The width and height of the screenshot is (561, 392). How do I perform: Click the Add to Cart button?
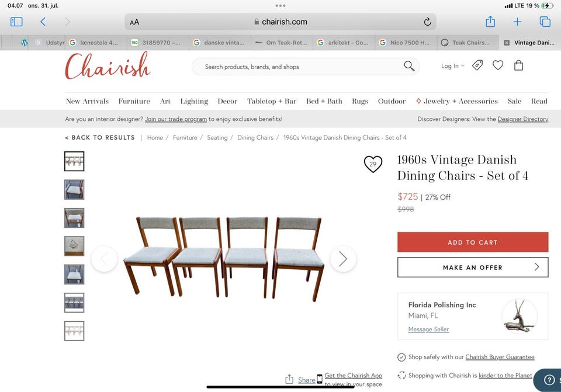[473, 242]
